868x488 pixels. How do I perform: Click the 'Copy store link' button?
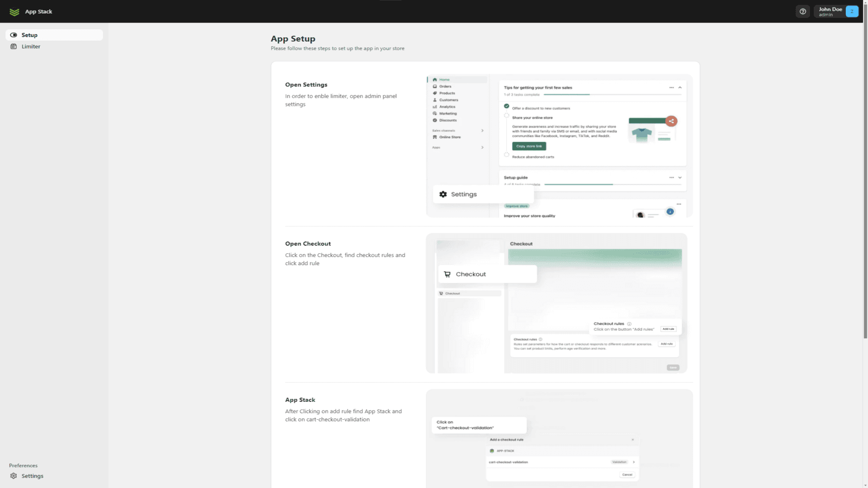529,146
